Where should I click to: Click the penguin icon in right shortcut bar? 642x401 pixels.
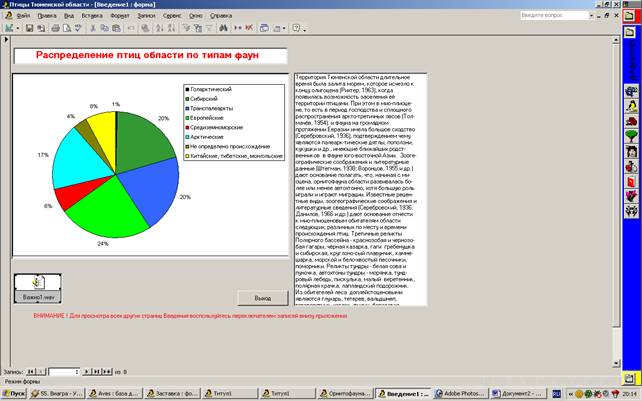pos(631,106)
